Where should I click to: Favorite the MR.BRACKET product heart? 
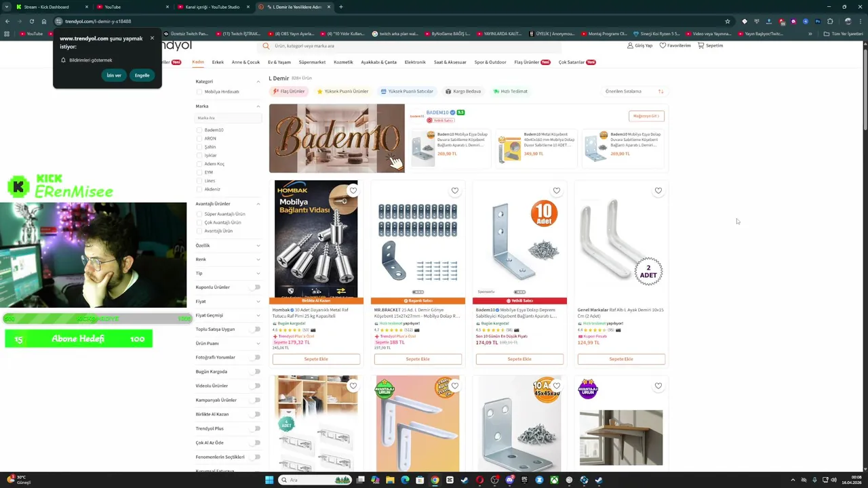[454, 190]
